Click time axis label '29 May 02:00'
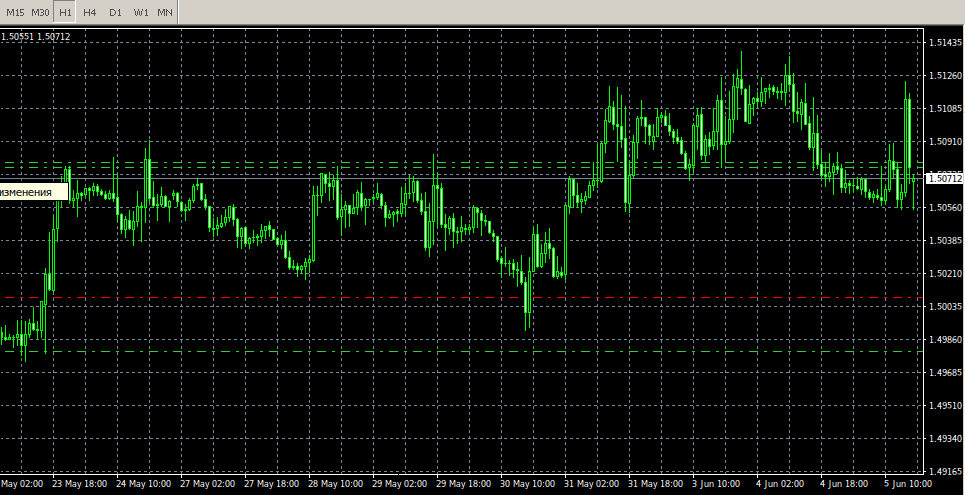 [400, 484]
